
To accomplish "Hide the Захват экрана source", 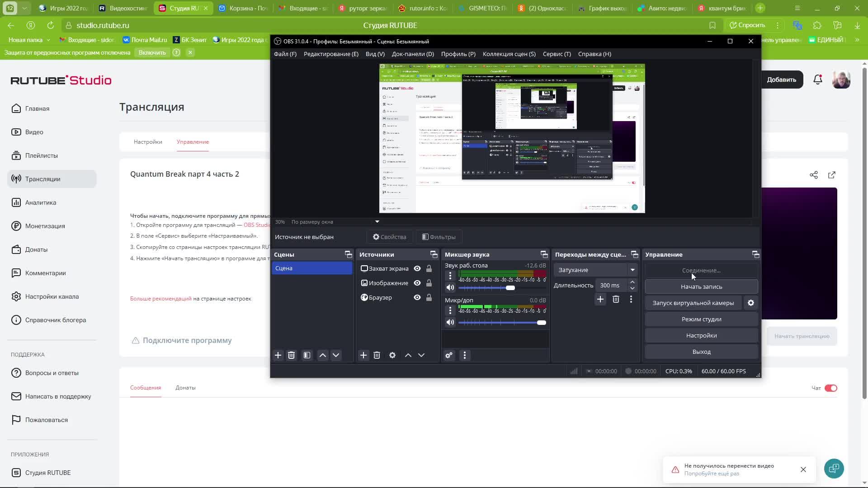I will [417, 268].
